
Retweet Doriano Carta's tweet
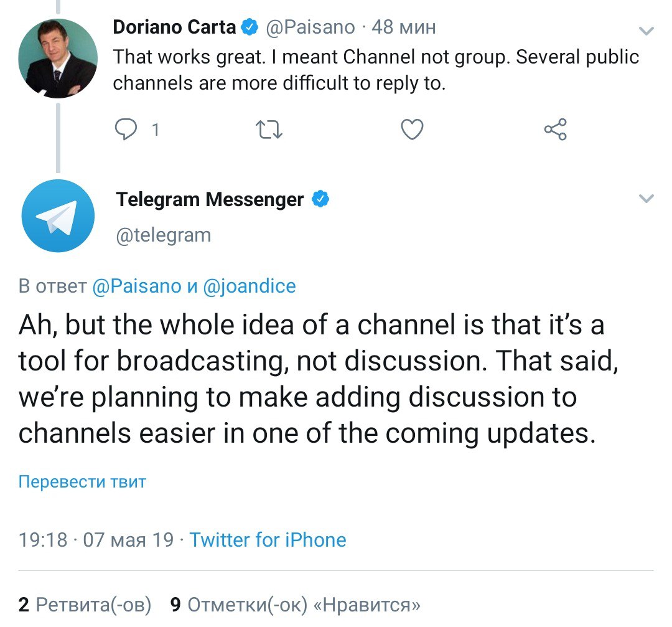tap(269, 130)
